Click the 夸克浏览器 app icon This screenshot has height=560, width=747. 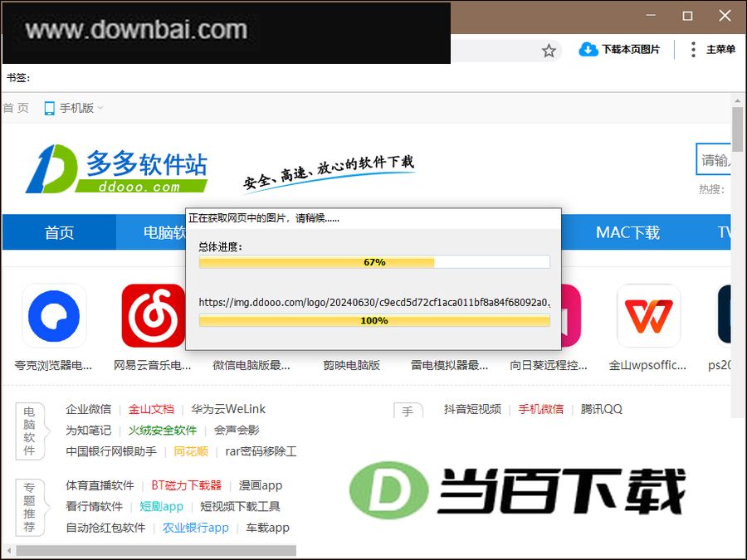tap(54, 316)
